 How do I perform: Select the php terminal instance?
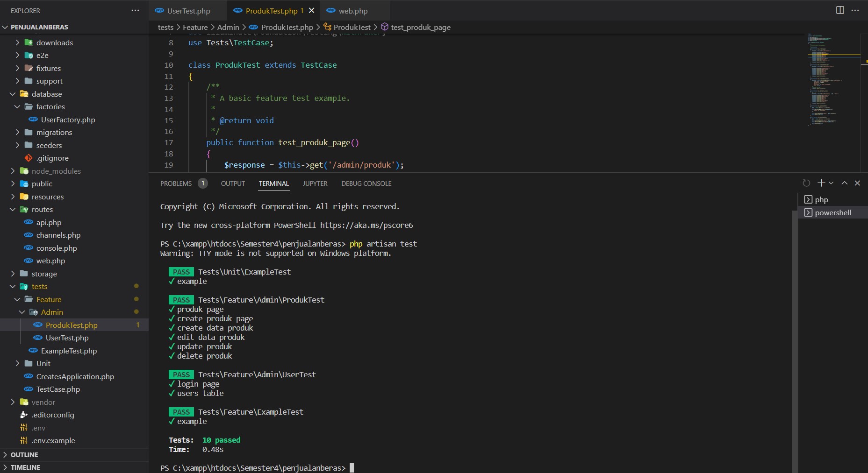pos(832,199)
